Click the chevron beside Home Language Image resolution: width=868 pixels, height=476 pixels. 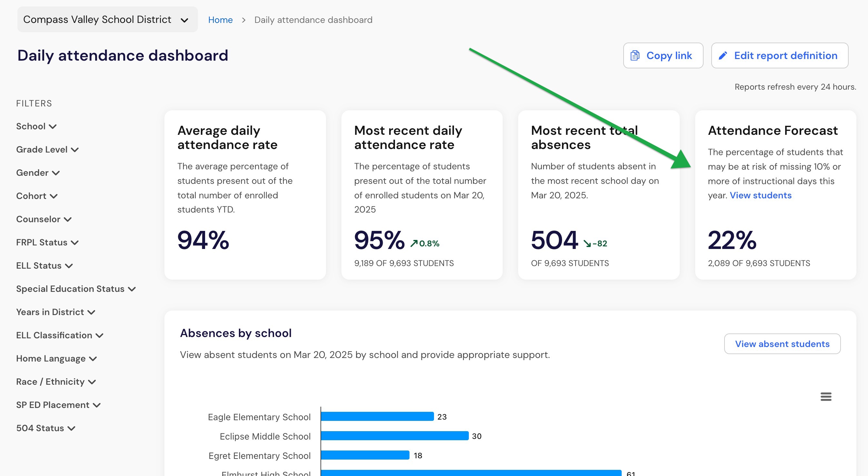pyautogui.click(x=93, y=359)
